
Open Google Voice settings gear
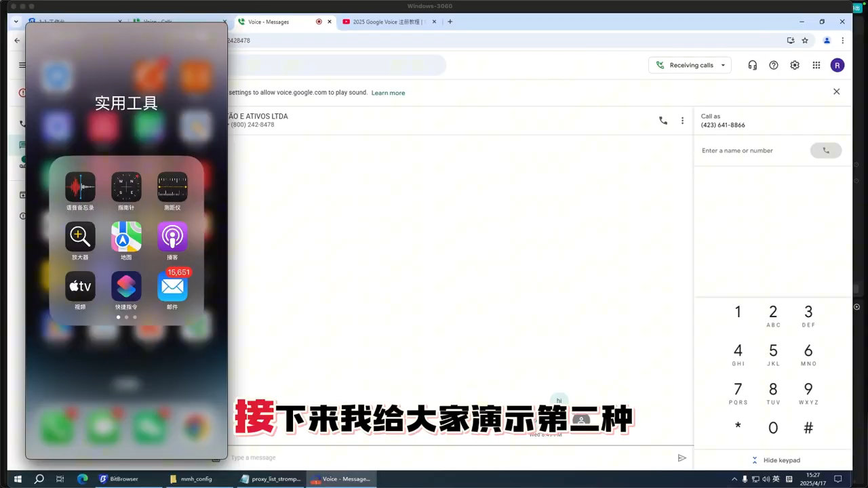[x=795, y=65]
